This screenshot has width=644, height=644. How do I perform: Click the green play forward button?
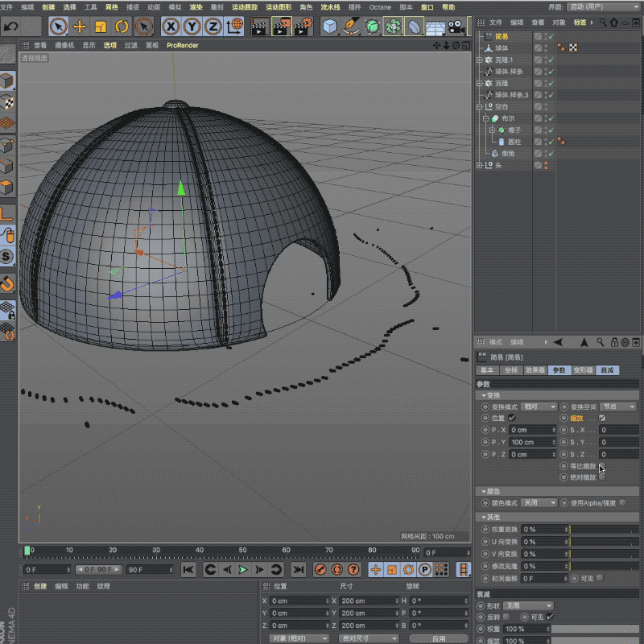point(242,570)
